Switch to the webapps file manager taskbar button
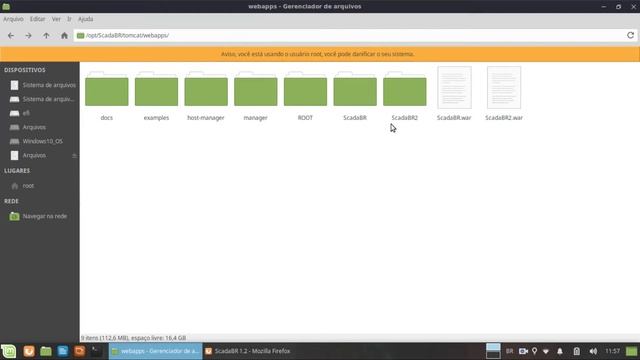This screenshot has height=360, width=640. click(x=156, y=351)
